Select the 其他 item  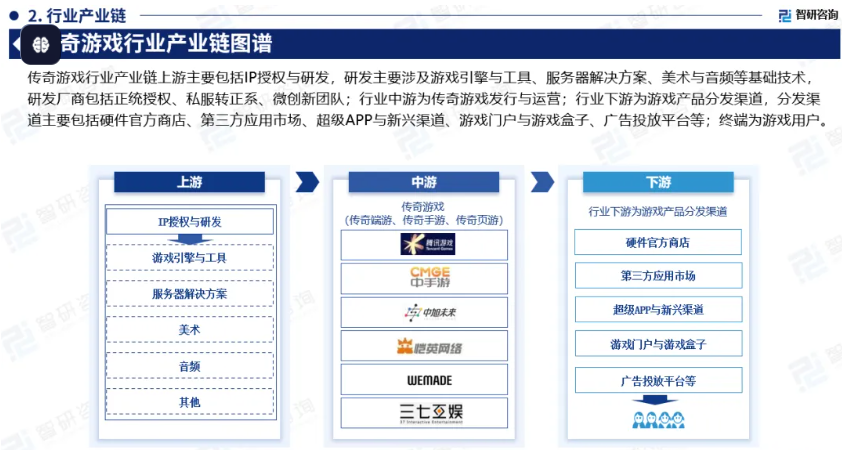click(190, 402)
